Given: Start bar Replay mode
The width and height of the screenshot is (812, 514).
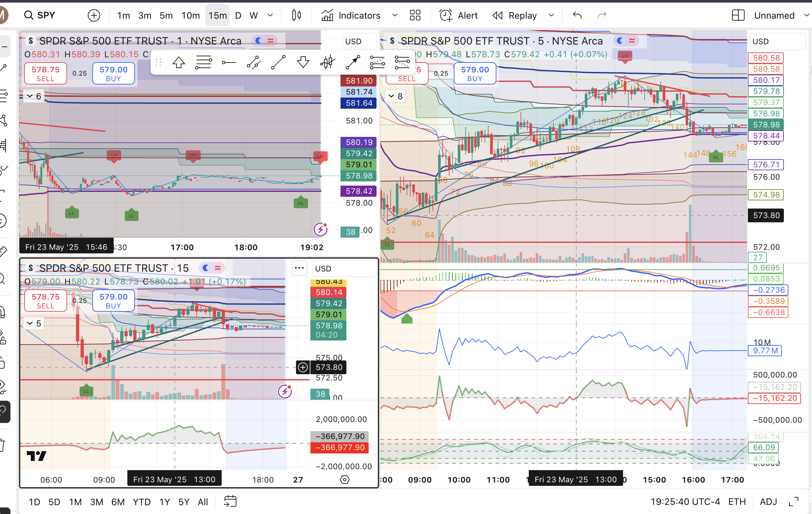Looking at the screenshot, I should tap(515, 15).
